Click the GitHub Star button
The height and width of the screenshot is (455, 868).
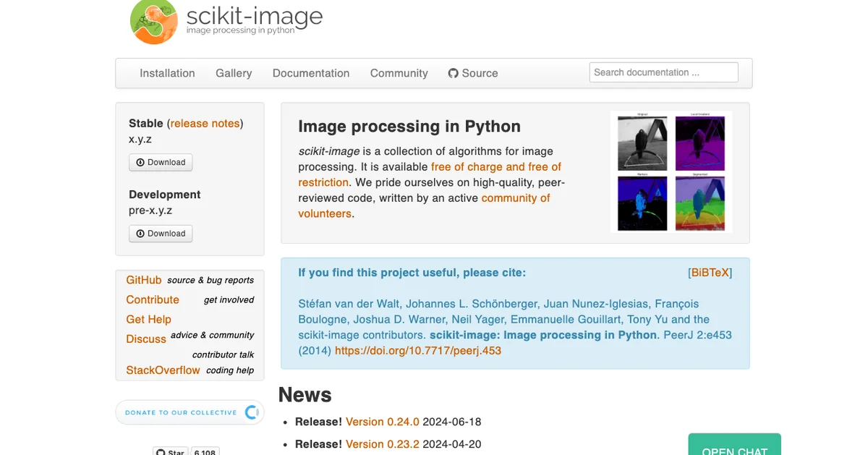point(171,451)
